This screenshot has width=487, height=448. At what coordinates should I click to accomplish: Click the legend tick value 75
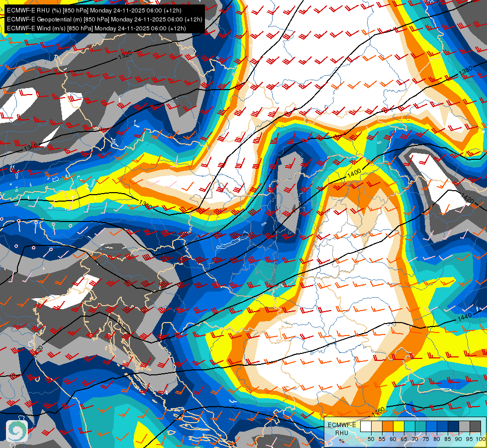426,439
